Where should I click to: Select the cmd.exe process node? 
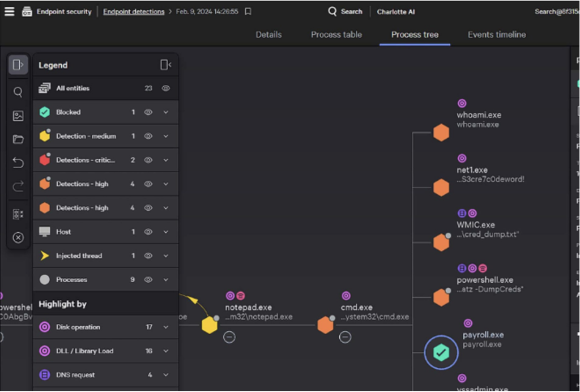[x=325, y=325]
